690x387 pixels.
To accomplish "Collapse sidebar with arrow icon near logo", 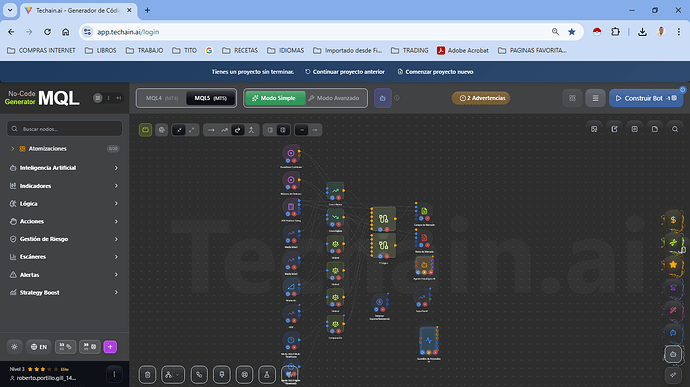I will pos(118,98).
